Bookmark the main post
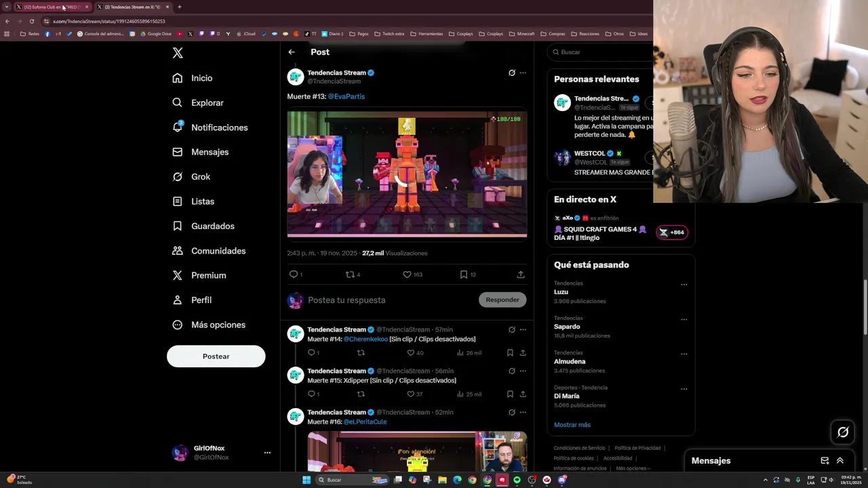Screen dimensions: 868x488 [x=464, y=274]
